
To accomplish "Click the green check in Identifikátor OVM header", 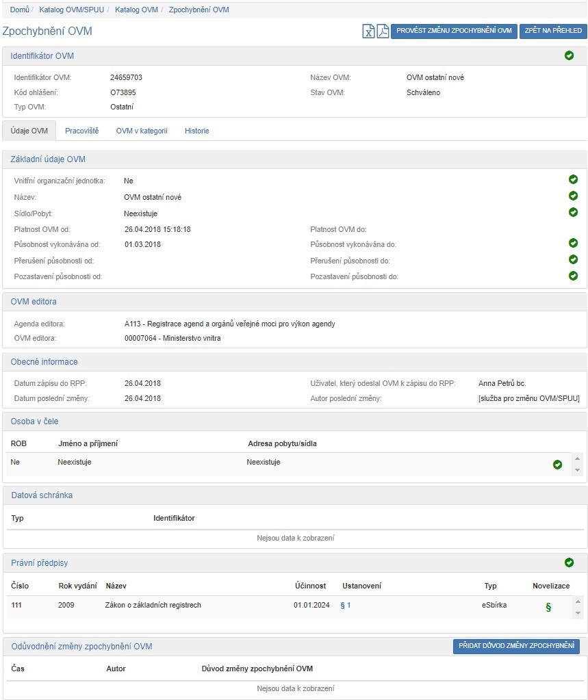I will click(x=569, y=55).
